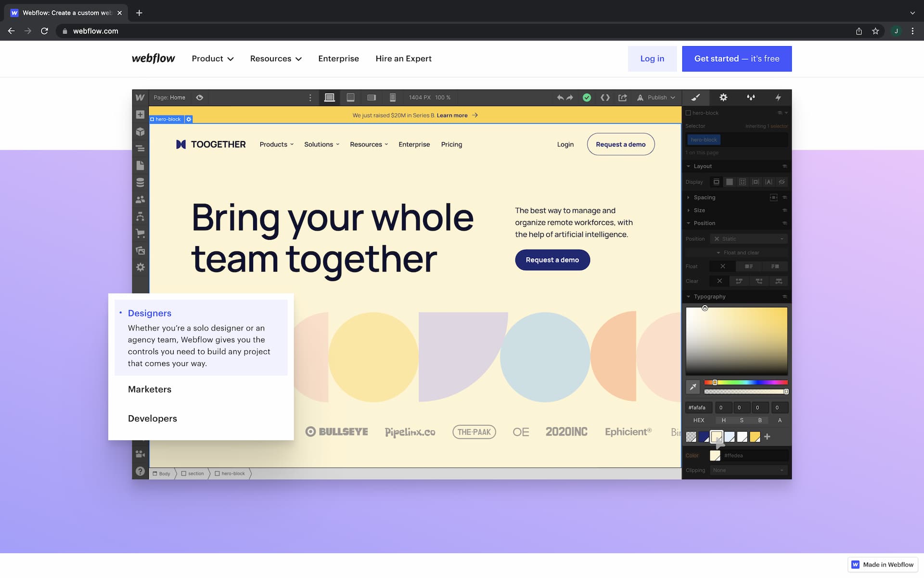This screenshot has height=578, width=924.
Task: Click the green status checkmark icon
Action: point(587,97)
